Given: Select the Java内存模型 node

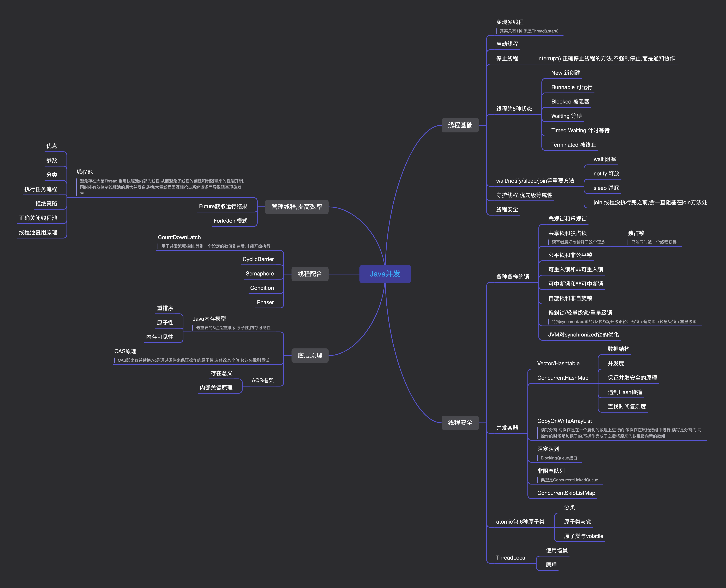Looking at the screenshot, I should [209, 319].
